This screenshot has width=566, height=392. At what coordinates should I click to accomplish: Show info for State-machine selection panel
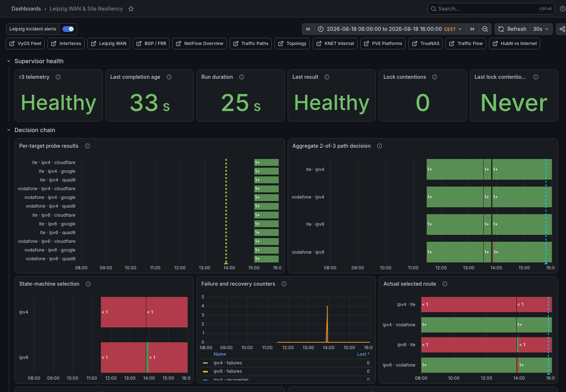88,284
